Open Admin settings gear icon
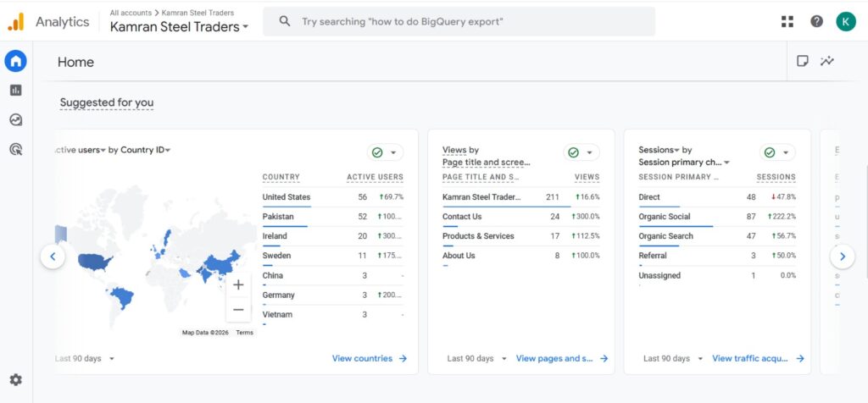Screen dimensions: 868x403 tap(15, 380)
